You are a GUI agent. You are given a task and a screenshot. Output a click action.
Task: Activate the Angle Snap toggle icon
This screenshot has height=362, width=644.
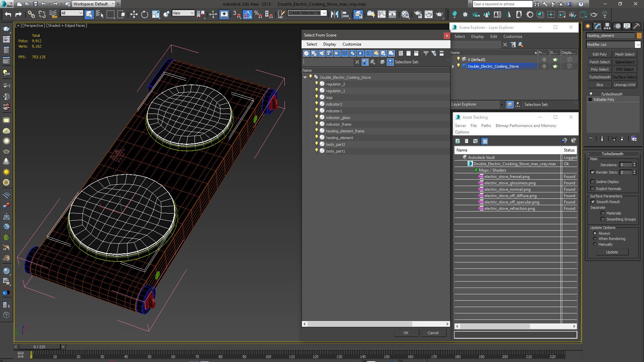(x=247, y=14)
